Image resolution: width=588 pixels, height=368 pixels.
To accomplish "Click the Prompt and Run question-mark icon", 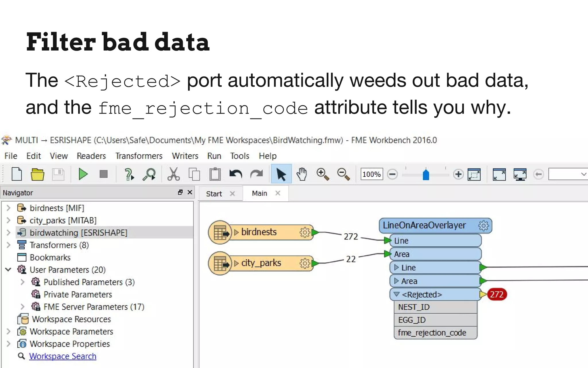I will tap(129, 175).
